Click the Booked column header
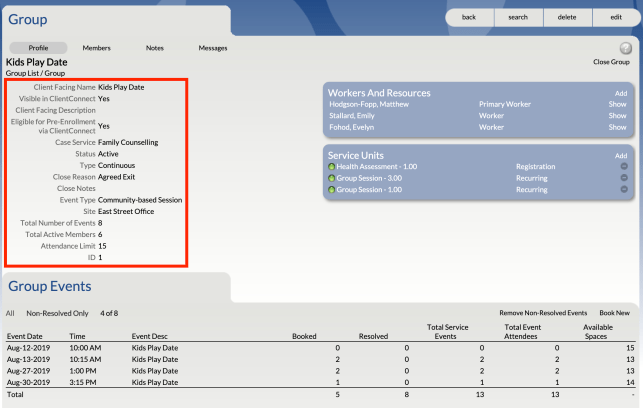Image resolution: width=643 pixels, height=408 pixels. point(304,336)
